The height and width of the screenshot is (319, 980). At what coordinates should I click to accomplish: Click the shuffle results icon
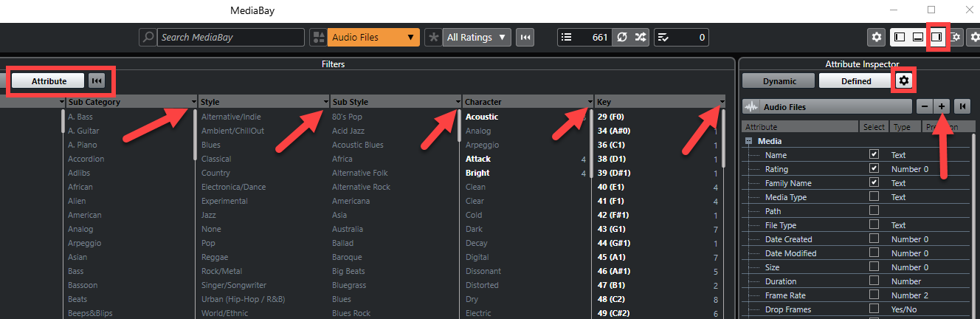[641, 37]
